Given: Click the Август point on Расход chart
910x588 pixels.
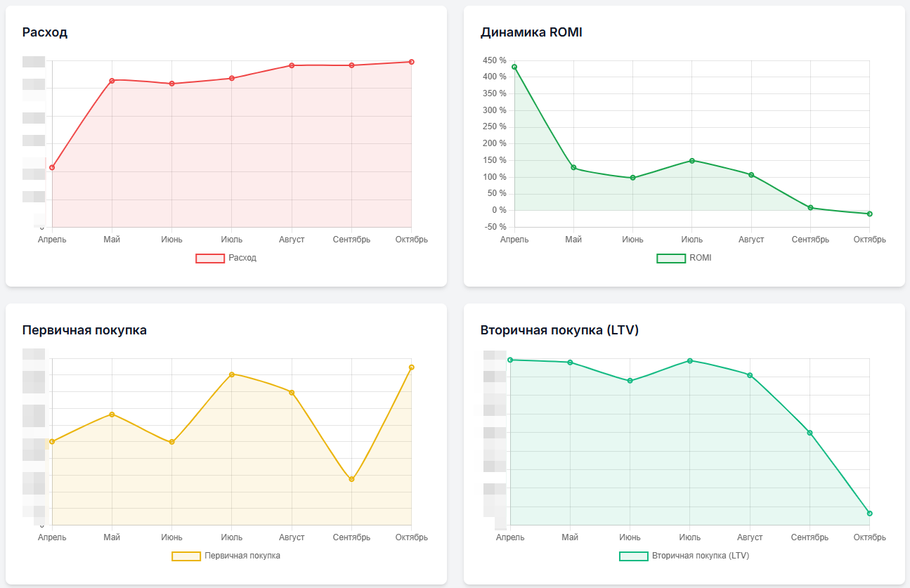Looking at the screenshot, I should tap(292, 65).
